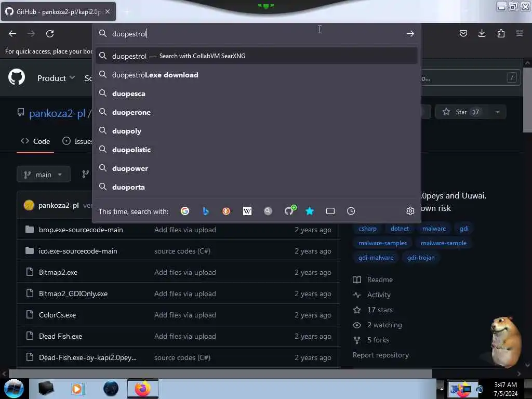Click the go arrow in address bar

(410, 34)
